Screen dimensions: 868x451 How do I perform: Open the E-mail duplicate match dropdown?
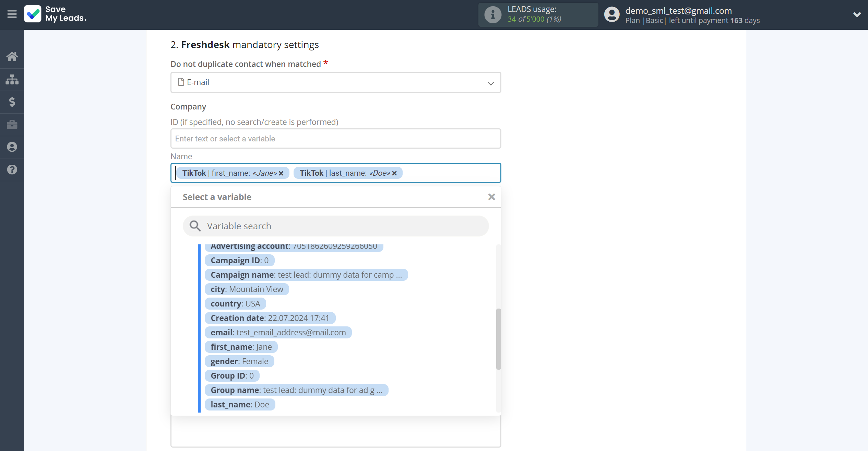(x=336, y=82)
